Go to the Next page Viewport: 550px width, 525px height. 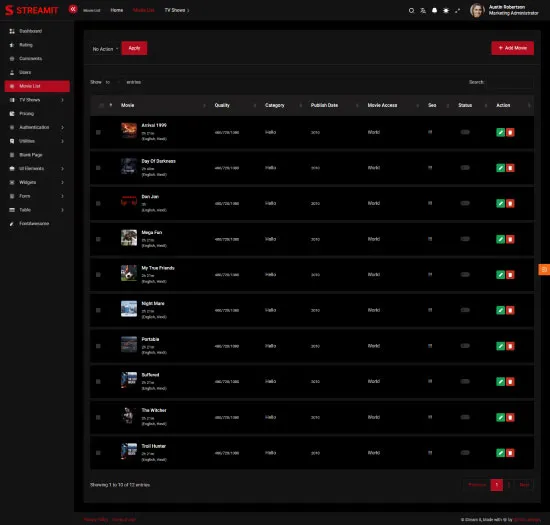pos(524,485)
